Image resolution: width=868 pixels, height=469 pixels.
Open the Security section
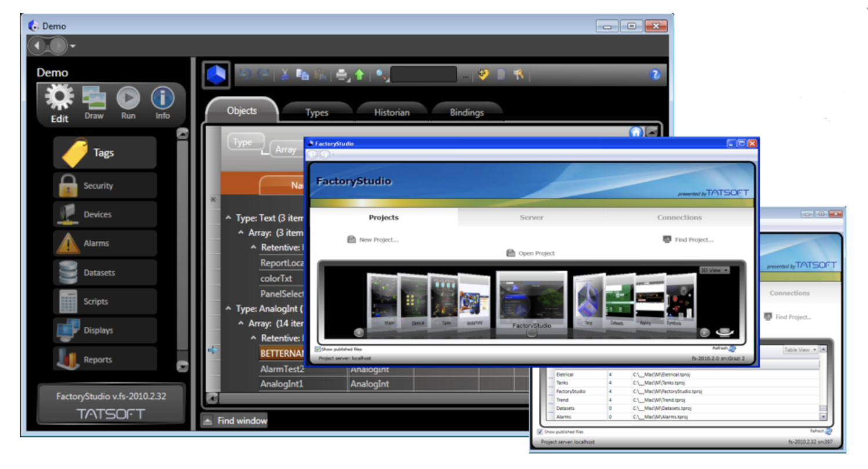(105, 186)
